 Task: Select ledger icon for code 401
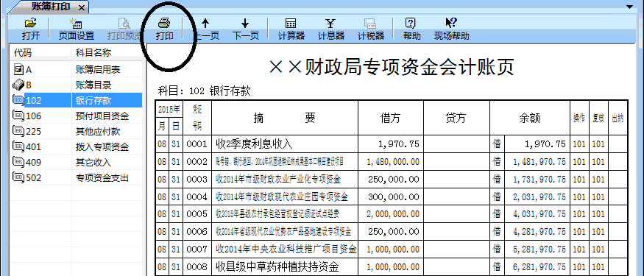click(18, 146)
